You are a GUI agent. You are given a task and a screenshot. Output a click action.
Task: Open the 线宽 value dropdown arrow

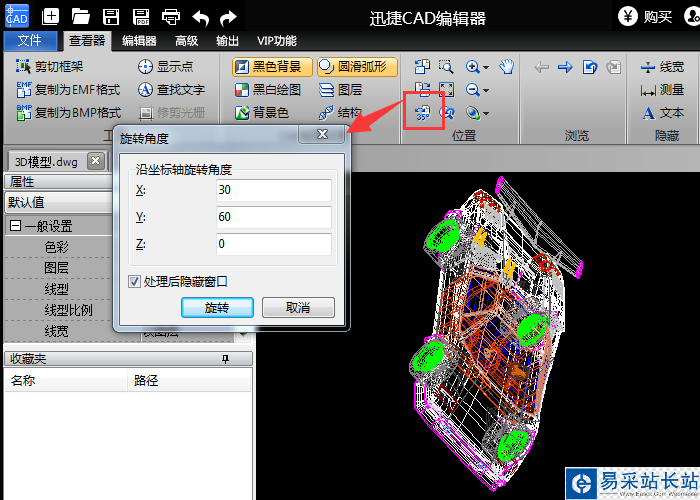(x=243, y=335)
